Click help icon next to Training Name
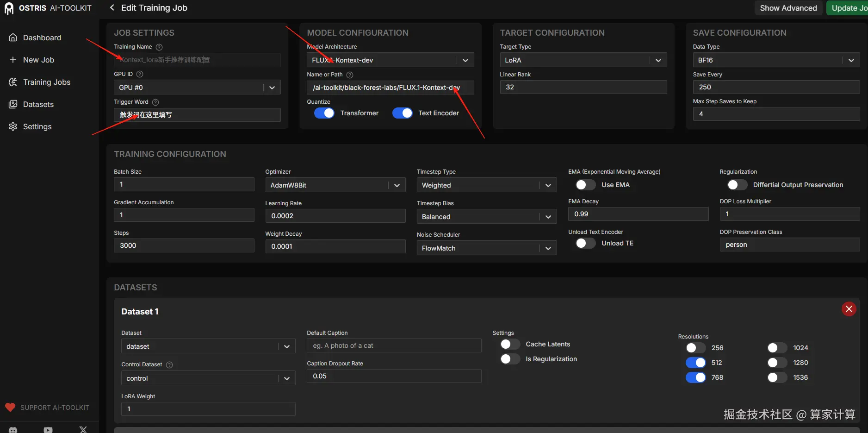The height and width of the screenshot is (433, 868). pyautogui.click(x=159, y=47)
